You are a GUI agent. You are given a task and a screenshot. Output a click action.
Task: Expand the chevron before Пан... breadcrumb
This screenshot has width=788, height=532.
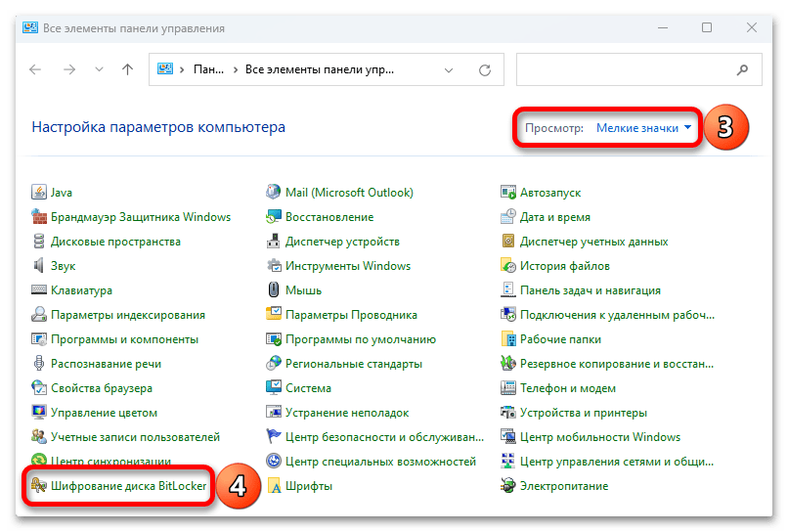[x=182, y=69]
